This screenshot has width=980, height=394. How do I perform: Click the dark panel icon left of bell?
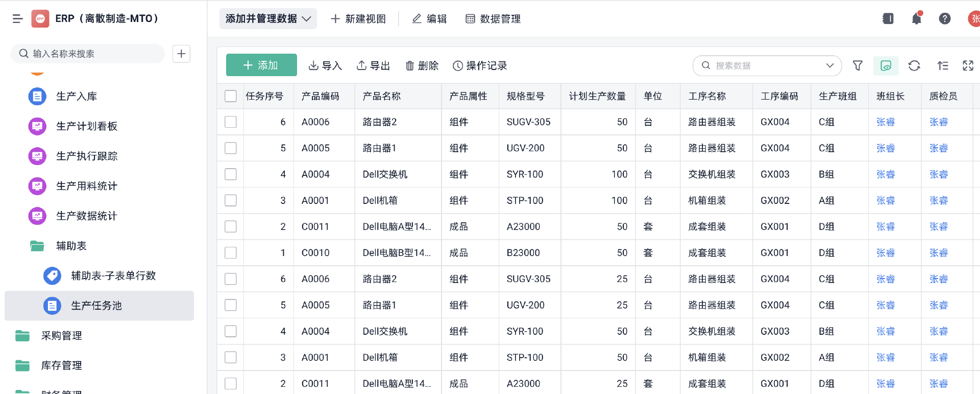(888, 19)
